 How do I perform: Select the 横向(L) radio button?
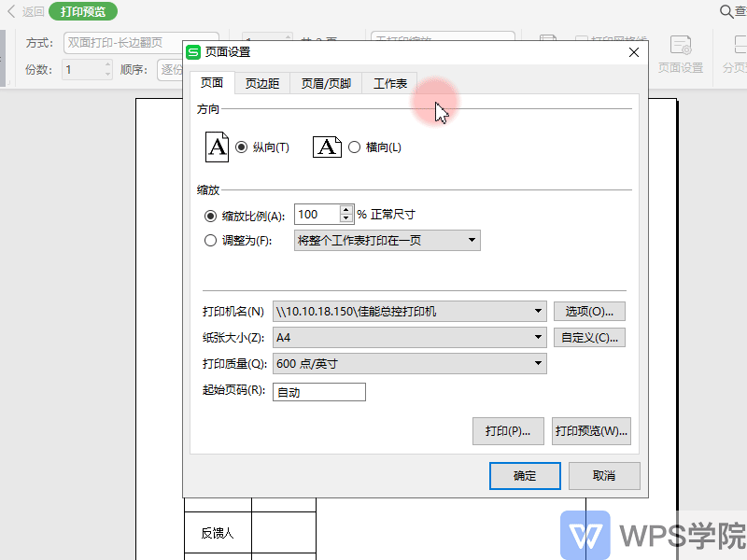coord(354,147)
